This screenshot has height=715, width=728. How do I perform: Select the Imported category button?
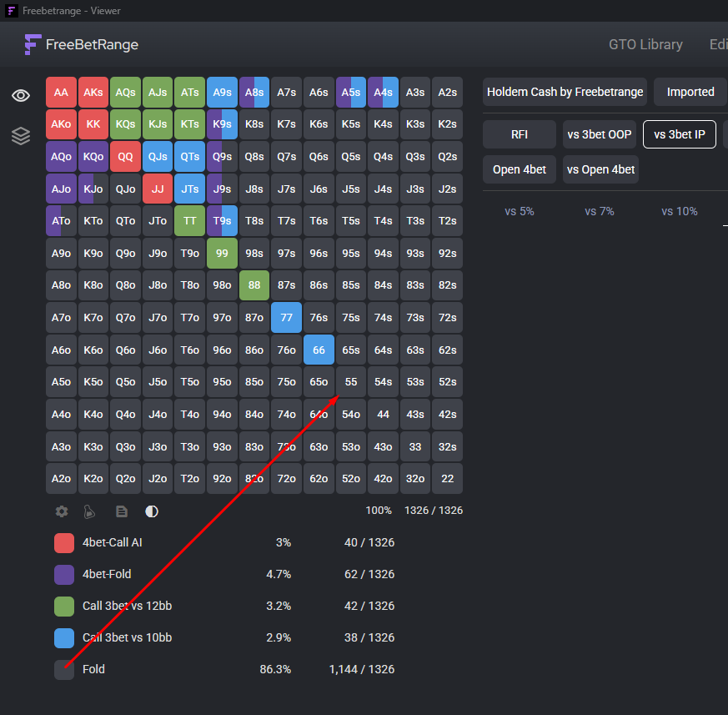690,92
